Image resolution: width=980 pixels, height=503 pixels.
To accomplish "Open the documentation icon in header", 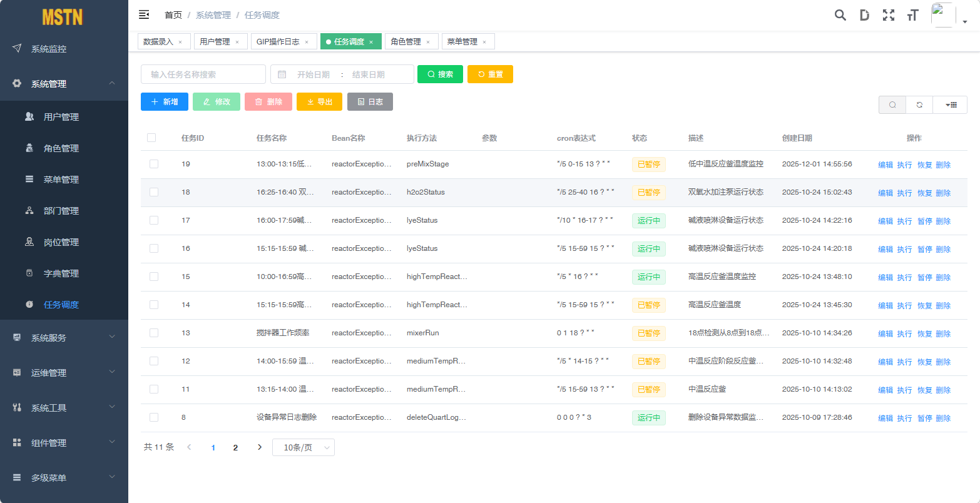I will 864,16.
